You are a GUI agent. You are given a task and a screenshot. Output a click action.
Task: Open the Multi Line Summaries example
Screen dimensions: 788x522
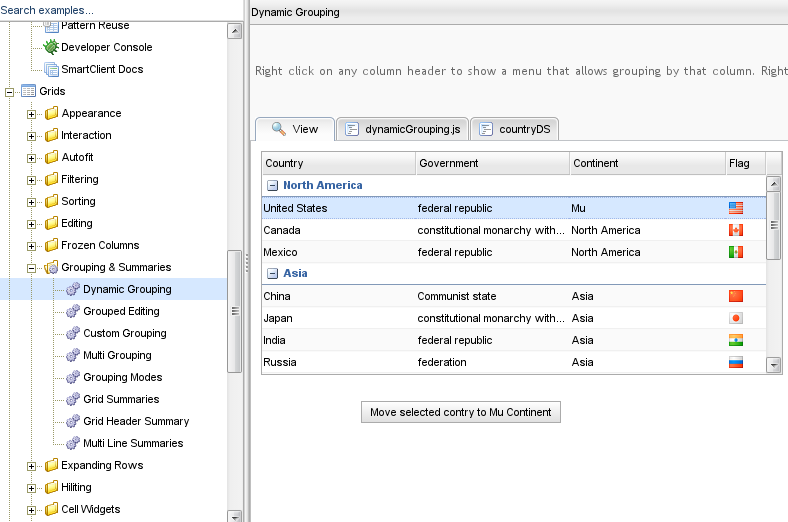[133, 443]
